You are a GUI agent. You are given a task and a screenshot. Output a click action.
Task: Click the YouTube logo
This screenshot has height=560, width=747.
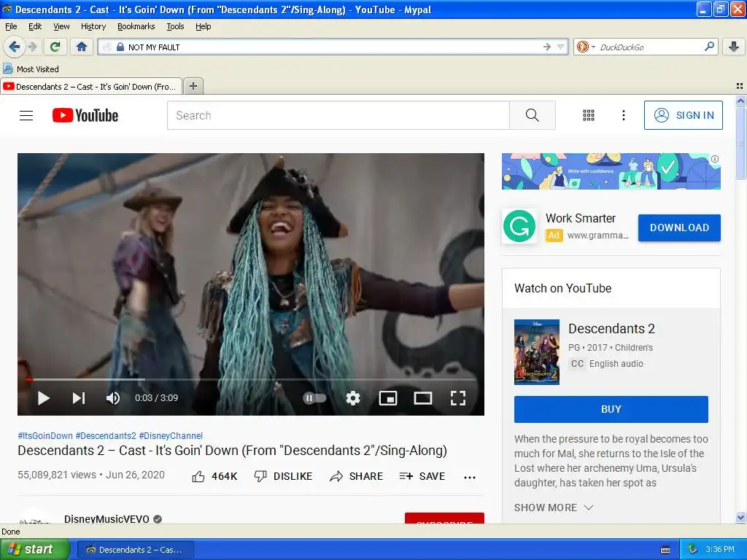coord(85,115)
